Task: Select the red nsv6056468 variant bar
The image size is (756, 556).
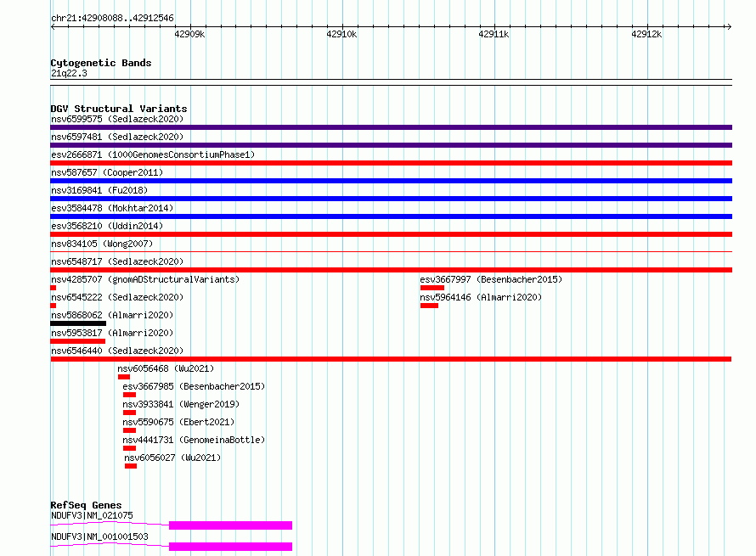Action: click(124, 377)
